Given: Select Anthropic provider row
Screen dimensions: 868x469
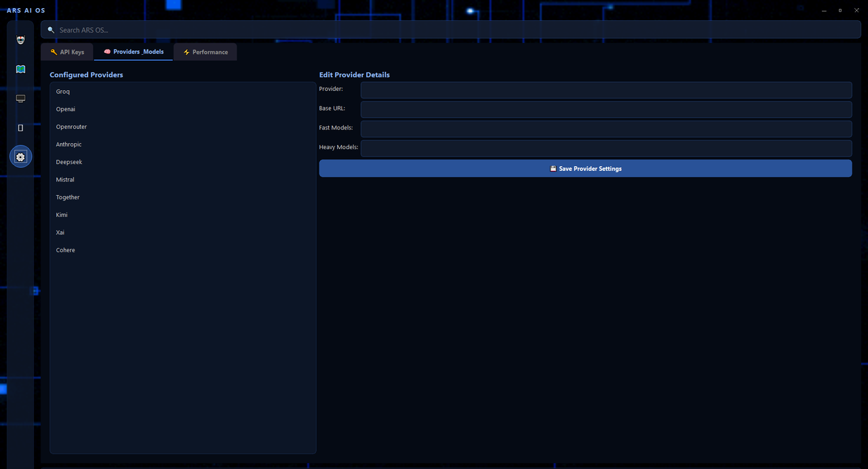Looking at the screenshot, I should 183,144.
